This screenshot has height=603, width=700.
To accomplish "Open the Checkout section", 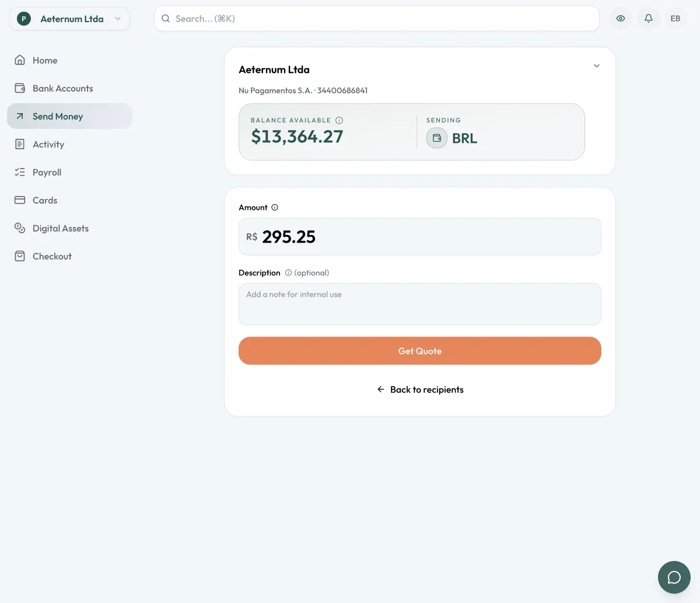I will [x=70, y=256].
